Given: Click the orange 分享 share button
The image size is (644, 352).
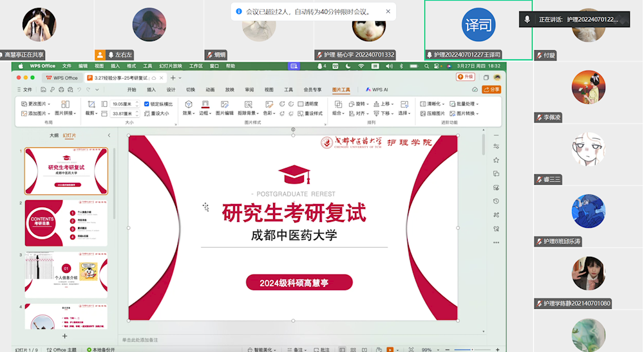Looking at the screenshot, I should click(491, 89).
